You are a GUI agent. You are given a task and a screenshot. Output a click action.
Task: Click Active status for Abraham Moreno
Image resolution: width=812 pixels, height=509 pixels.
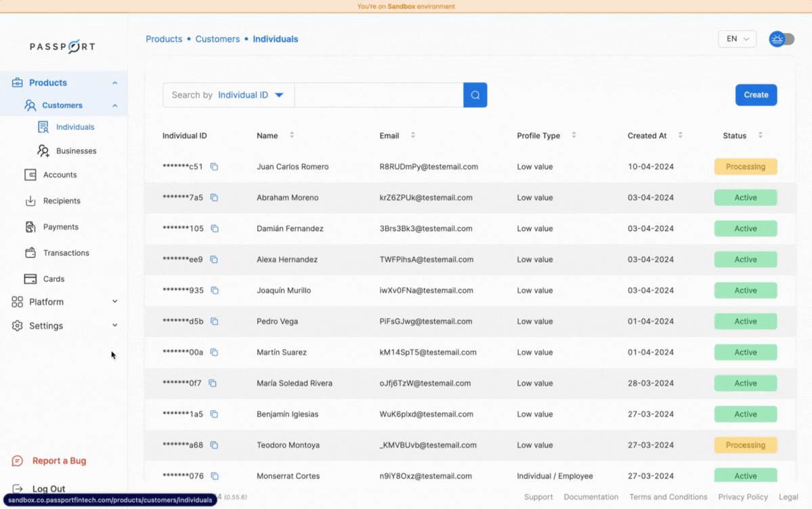coord(745,197)
